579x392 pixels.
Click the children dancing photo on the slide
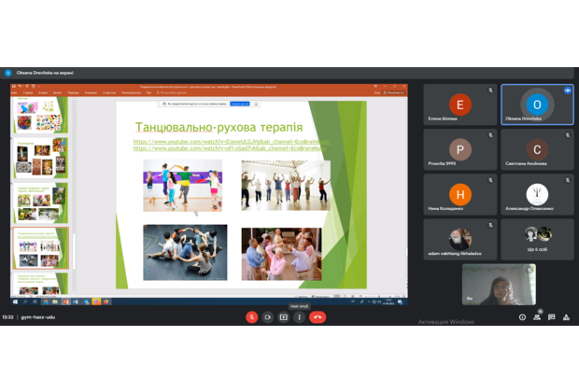(x=182, y=185)
